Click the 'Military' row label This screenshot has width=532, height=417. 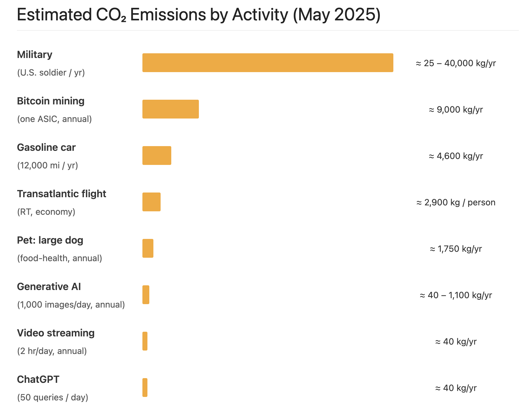pos(35,55)
